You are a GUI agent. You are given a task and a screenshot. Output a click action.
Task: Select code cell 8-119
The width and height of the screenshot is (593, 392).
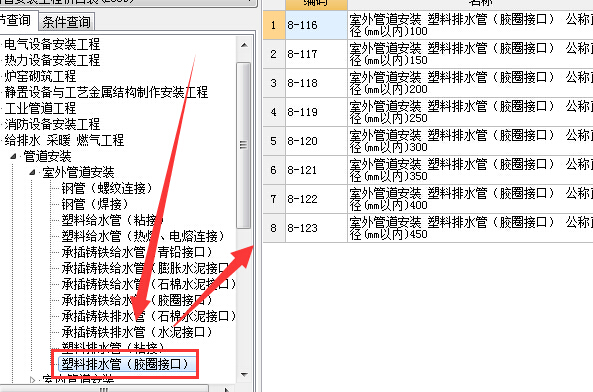click(316, 112)
